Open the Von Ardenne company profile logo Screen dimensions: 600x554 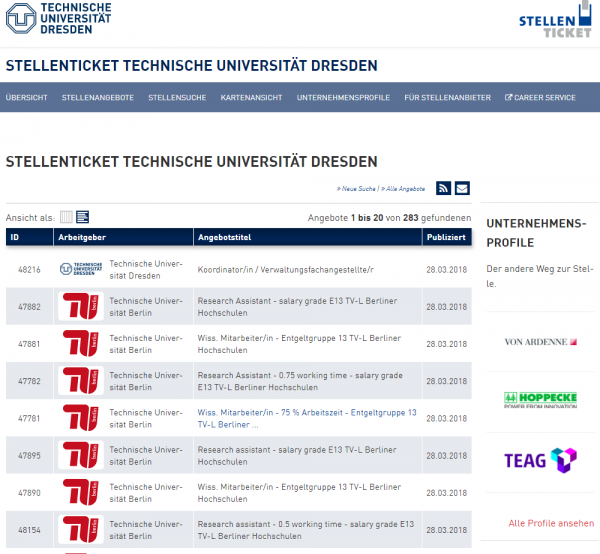(x=540, y=342)
